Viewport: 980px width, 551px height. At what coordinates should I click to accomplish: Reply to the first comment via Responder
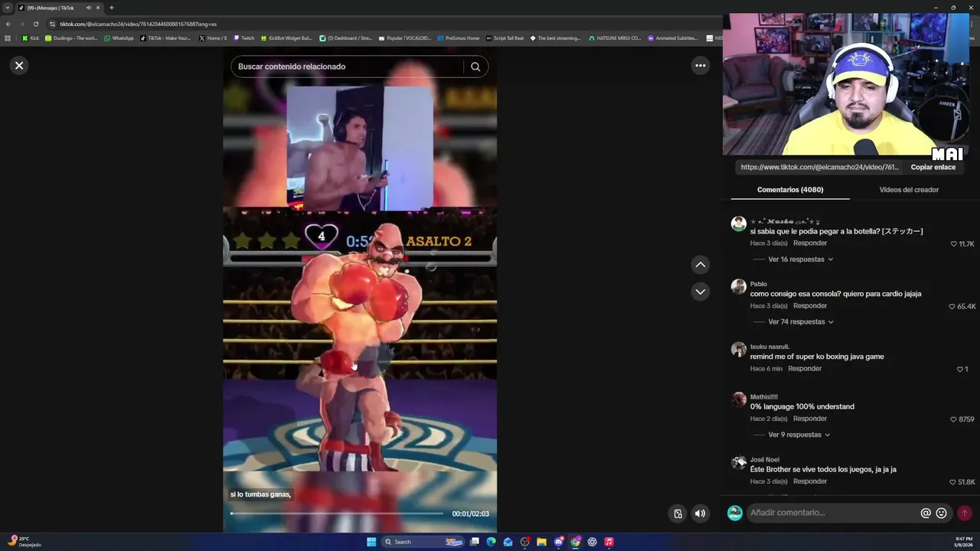(810, 243)
